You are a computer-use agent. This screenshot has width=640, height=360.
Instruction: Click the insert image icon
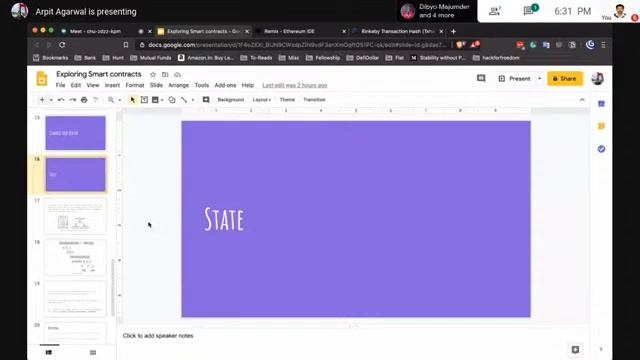point(155,100)
